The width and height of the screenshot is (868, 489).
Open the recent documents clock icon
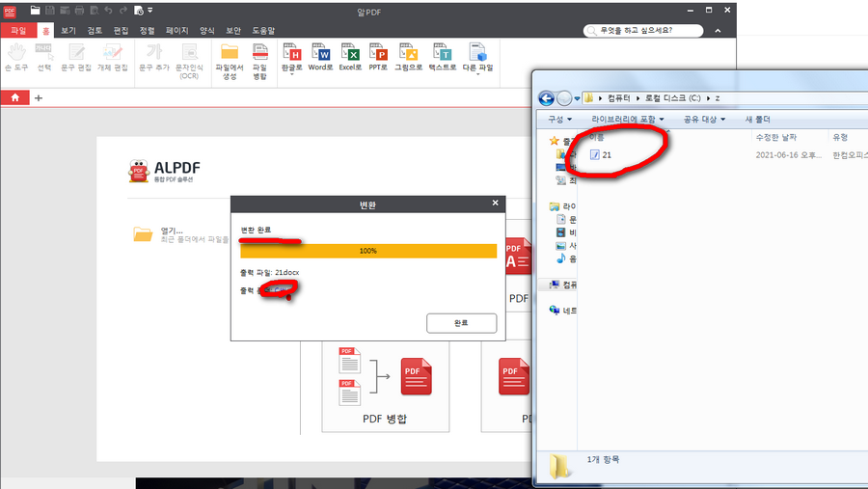pyautogui.click(x=138, y=10)
